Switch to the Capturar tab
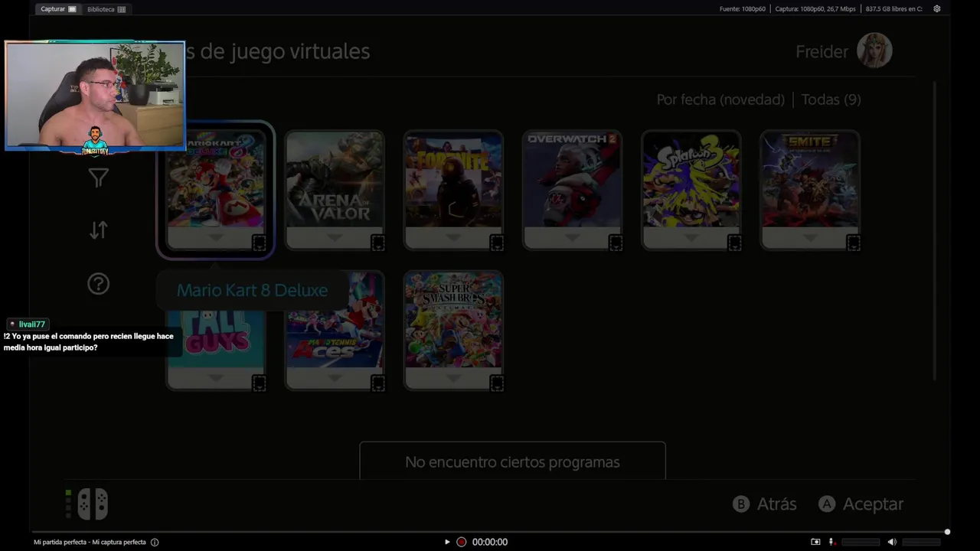 point(58,9)
